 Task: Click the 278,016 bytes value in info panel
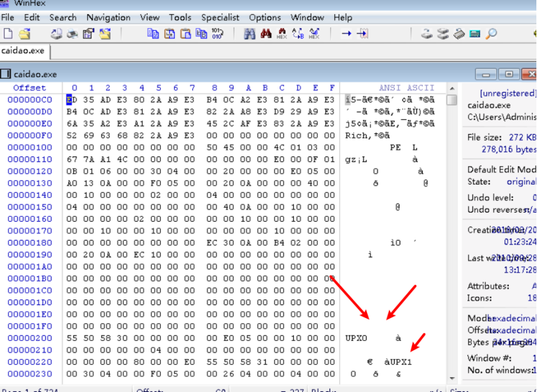(509, 149)
